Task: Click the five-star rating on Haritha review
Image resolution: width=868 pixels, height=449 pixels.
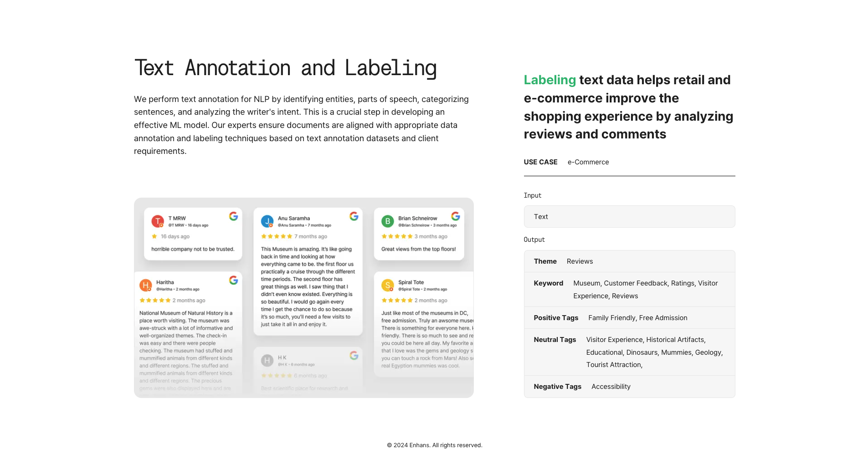Action: pyautogui.click(x=155, y=301)
